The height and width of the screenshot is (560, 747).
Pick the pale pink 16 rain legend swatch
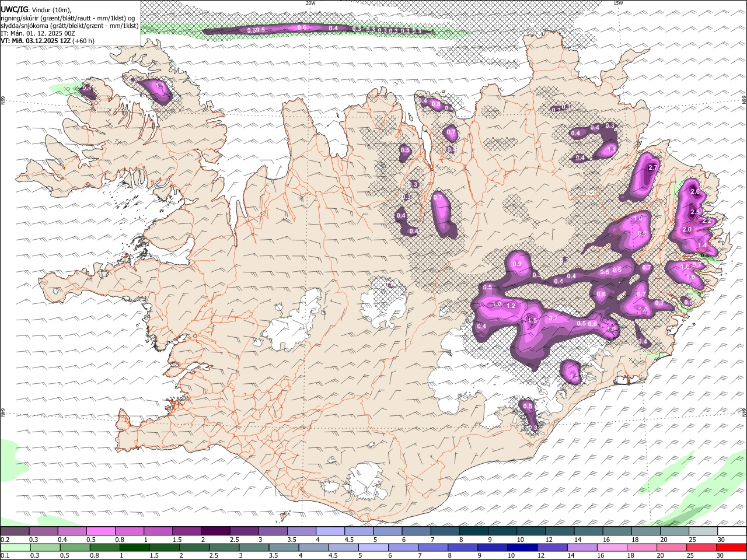(612, 547)
